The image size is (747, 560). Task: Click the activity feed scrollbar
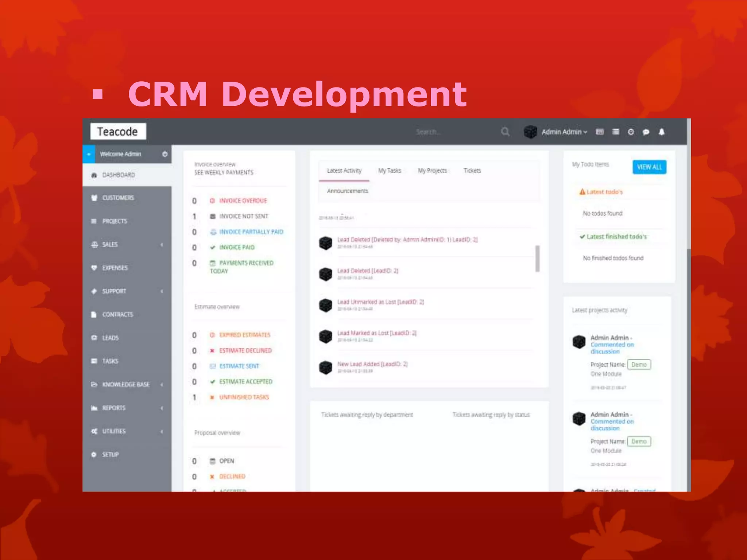click(x=537, y=258)
